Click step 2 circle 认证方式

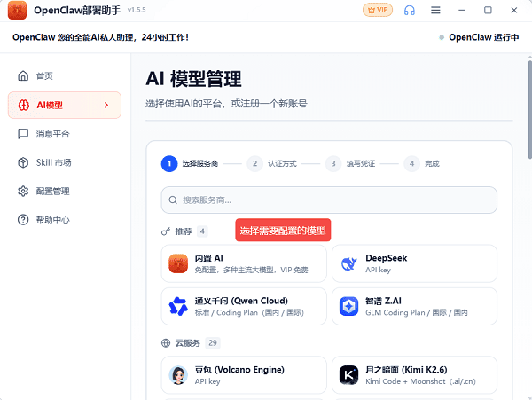coord(254,164)
